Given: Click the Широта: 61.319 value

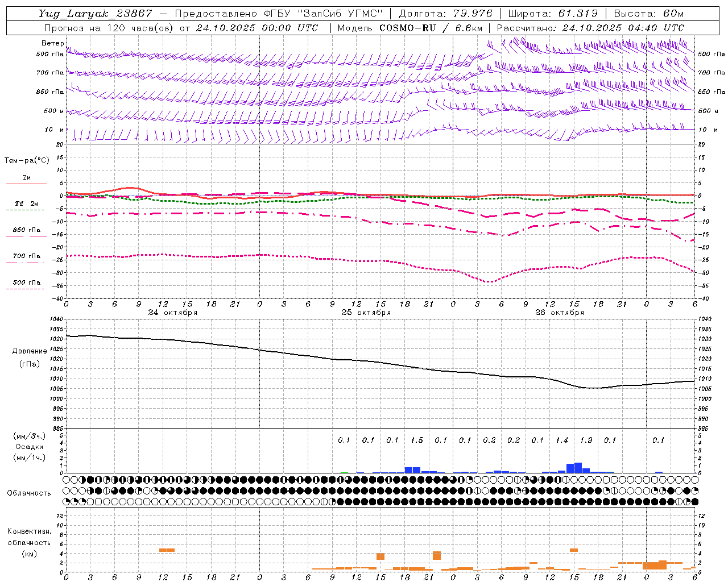Looking at the screenshot, I should pos(553,14).
